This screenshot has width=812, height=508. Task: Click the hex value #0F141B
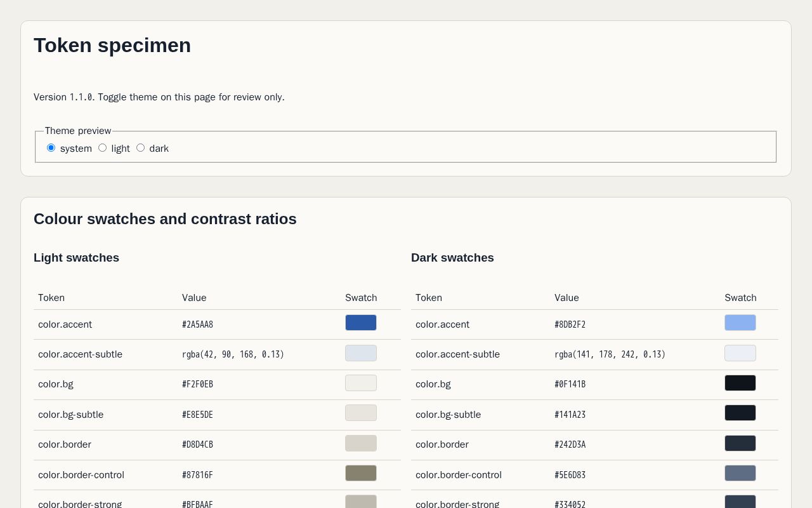click(570, 384)
